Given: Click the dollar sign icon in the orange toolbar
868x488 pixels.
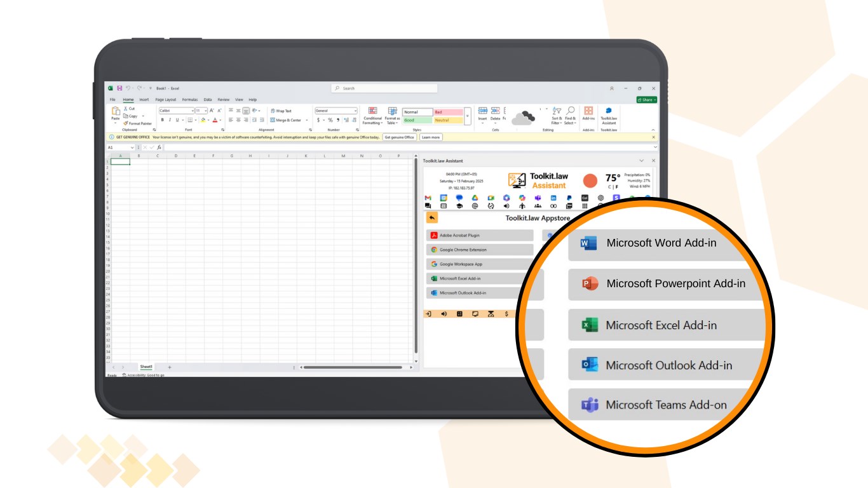Looking at the screenshot, I should (x=506, y=314).
